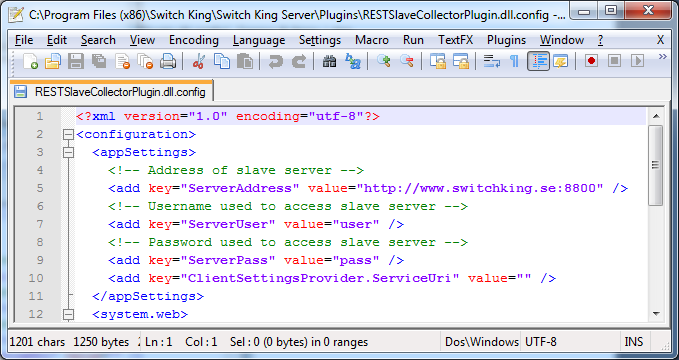Toggle word wrap toolbar icon

[491, 61]
